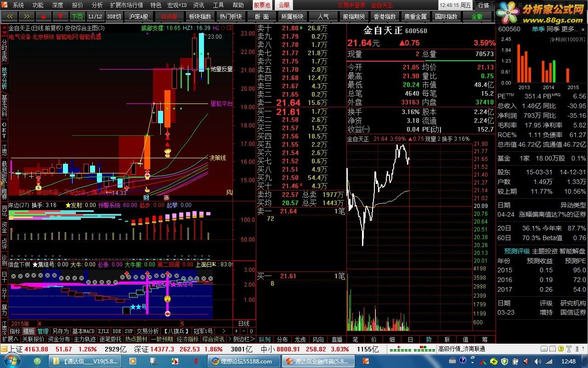Image resolution: width=588 pixels, height=368 pixels.
Task: Open GET sidebar tab
Action: (4, 131)
